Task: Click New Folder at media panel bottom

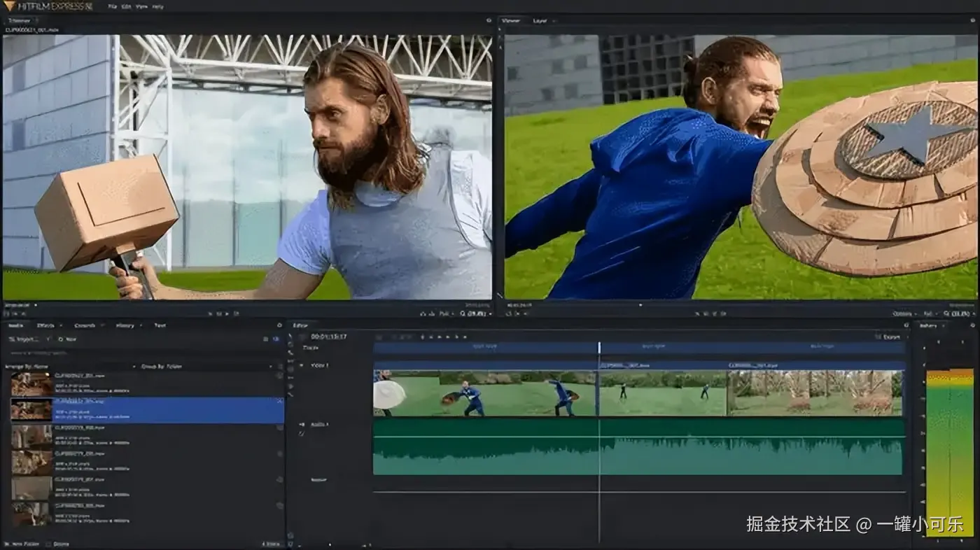Action: 22,544
